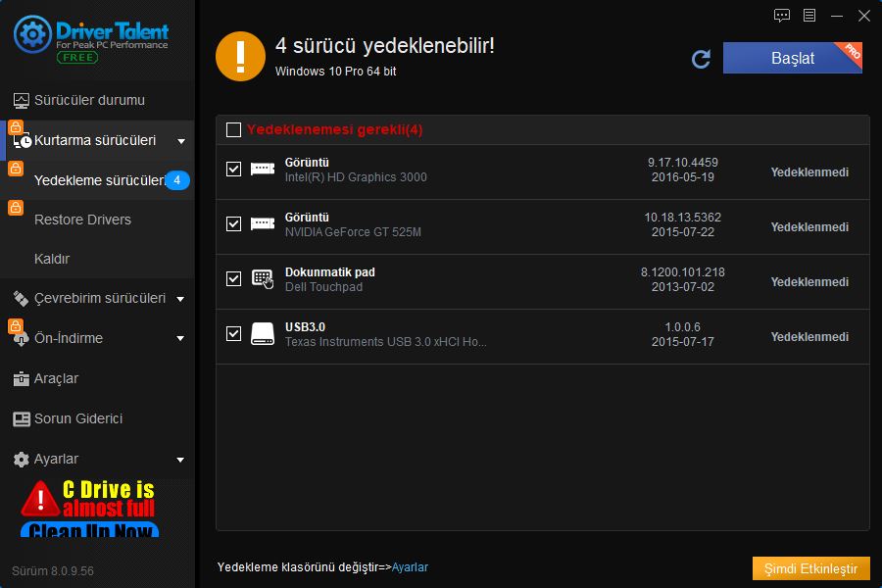Viewport: 882px width, 588px height.
Task: Click the Ön-İndirme cloud download icon
Action: pyautogui.click(x=22, y=339)
